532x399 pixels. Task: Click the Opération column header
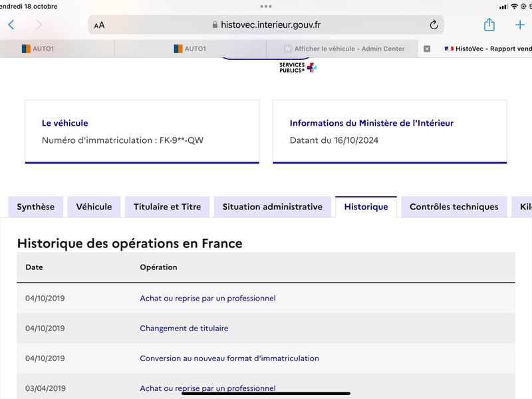pyautogui.click(x=158, y=267)
